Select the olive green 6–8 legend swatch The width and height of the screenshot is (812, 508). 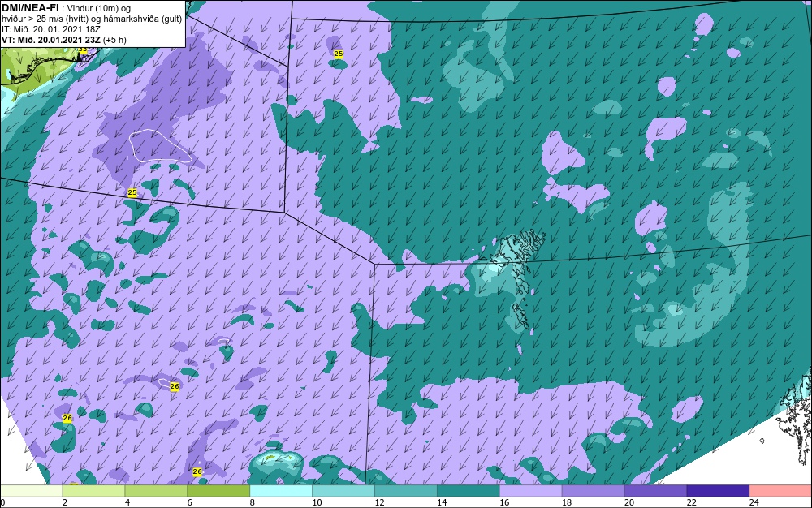tap(218, 491)
